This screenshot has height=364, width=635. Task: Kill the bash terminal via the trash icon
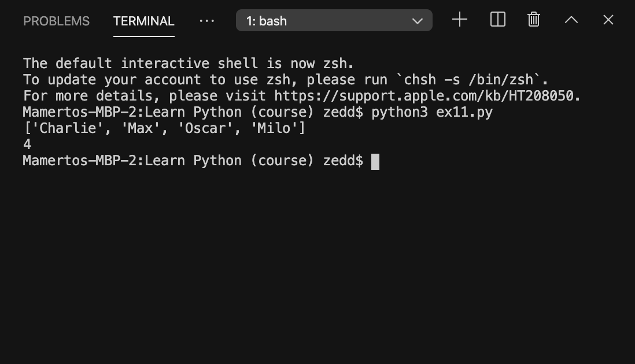coord(533,19)
